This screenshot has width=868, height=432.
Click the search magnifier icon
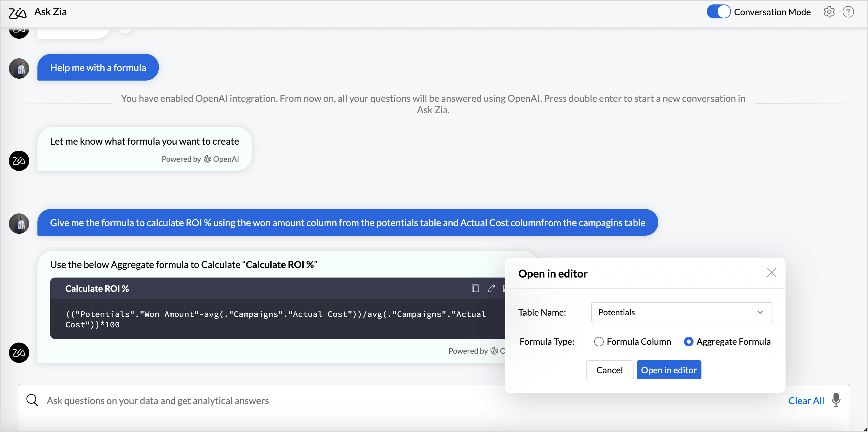(x=32, y=400)
